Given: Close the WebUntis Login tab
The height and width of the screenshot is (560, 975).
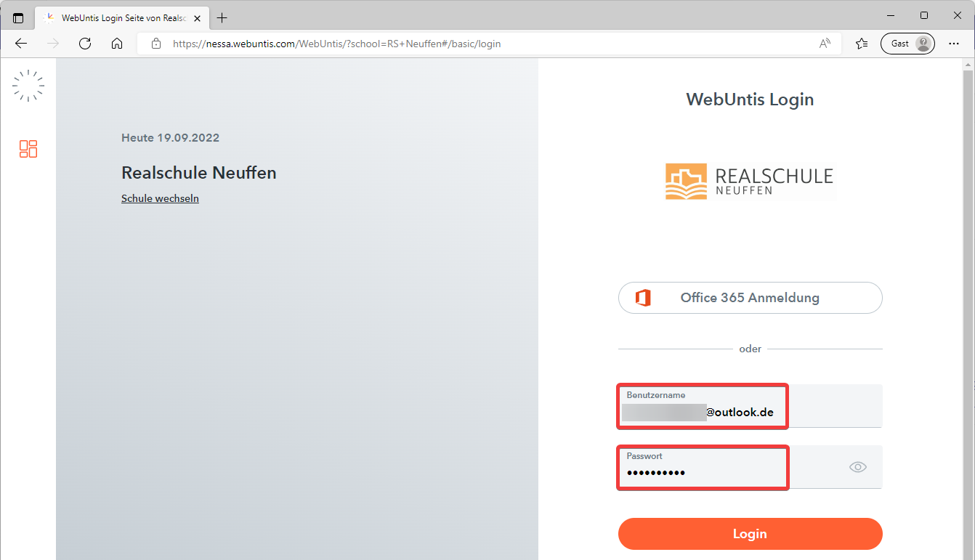Looking at the screenshot, I should pyautogui.click(x=197, y=17).
